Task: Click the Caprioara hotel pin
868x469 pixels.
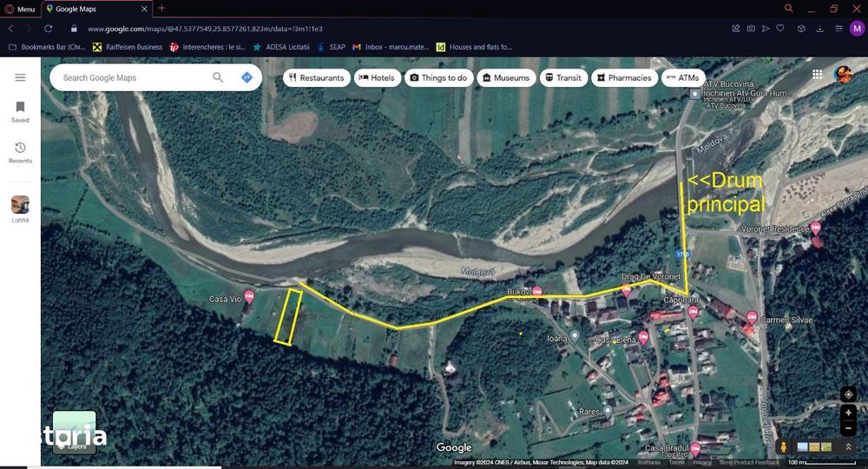Action: click(693, 313)
